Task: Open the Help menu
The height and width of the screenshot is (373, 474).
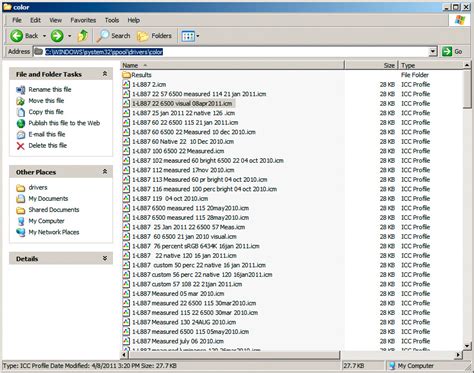Action: (133, 20)
